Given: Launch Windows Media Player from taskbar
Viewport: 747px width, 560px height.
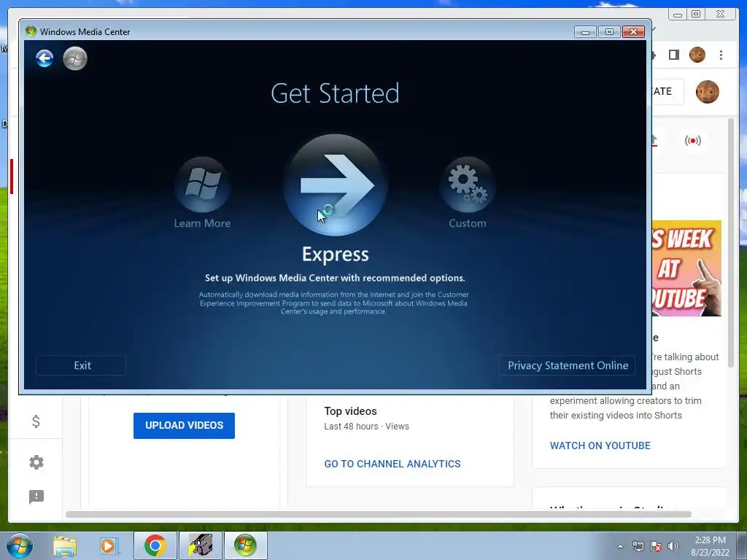Looking at the screenshot, I should tap(109, 545).
